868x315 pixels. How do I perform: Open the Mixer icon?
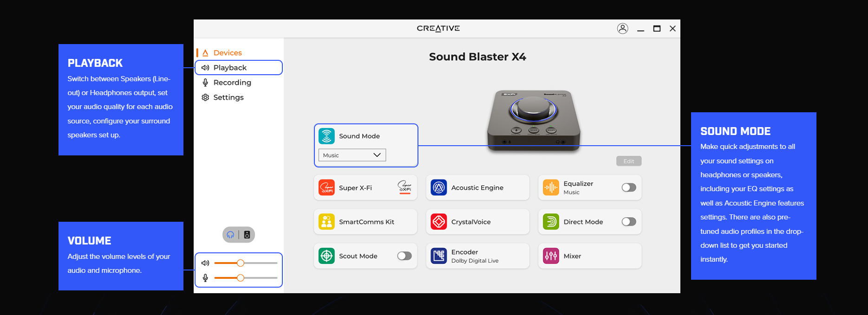[x=551, y=256]
